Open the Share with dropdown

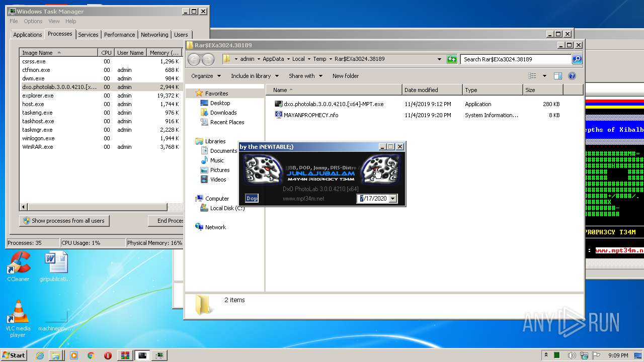click(x=305, y=76)
